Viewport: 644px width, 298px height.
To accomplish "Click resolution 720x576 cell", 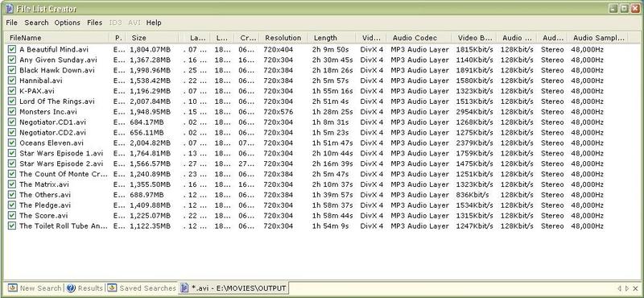I will (x=278, y=112).
